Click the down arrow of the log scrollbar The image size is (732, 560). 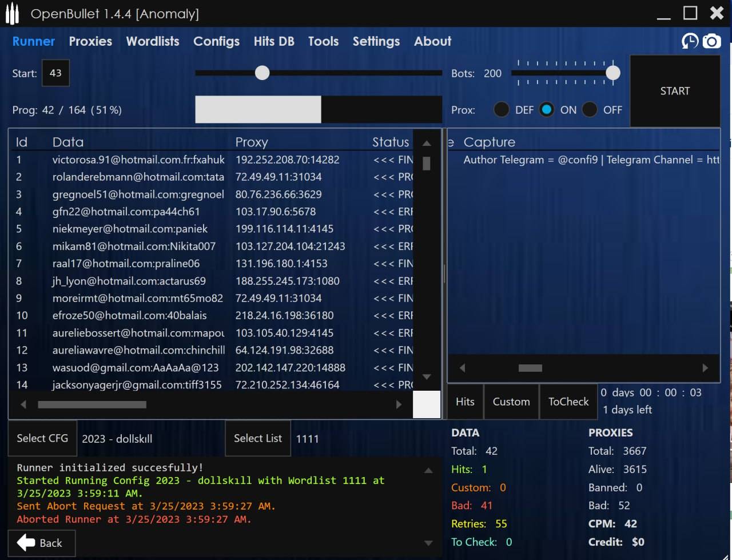(428, 543)
